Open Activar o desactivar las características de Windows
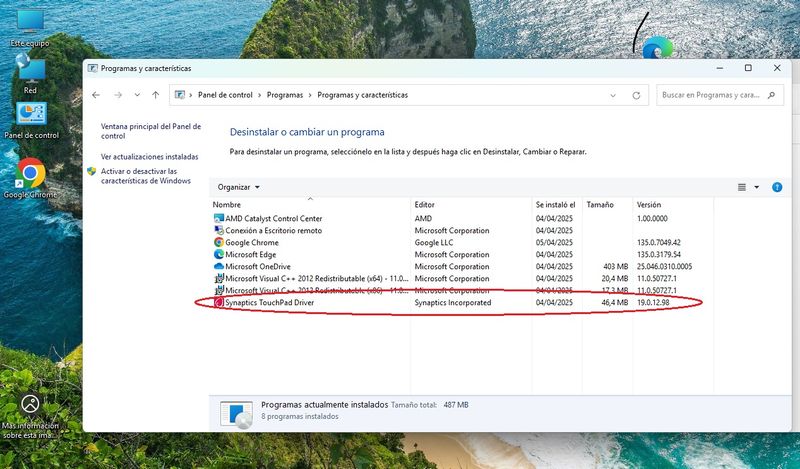 click(x=146, y=176)
